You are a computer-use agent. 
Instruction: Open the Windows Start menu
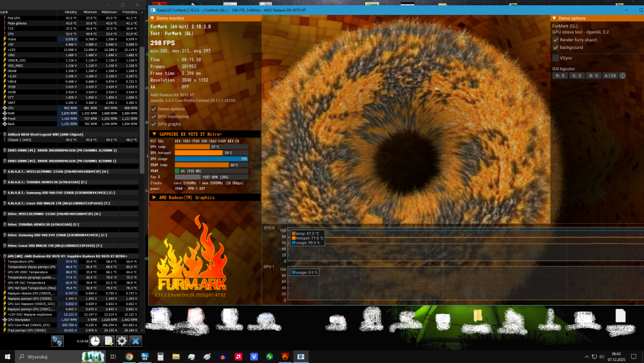point(7,357)
